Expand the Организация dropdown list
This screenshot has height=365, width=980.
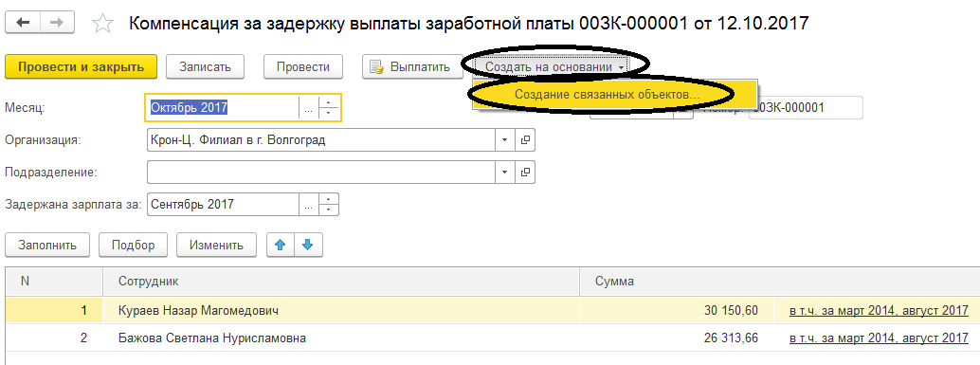click(x=505, y=140)
